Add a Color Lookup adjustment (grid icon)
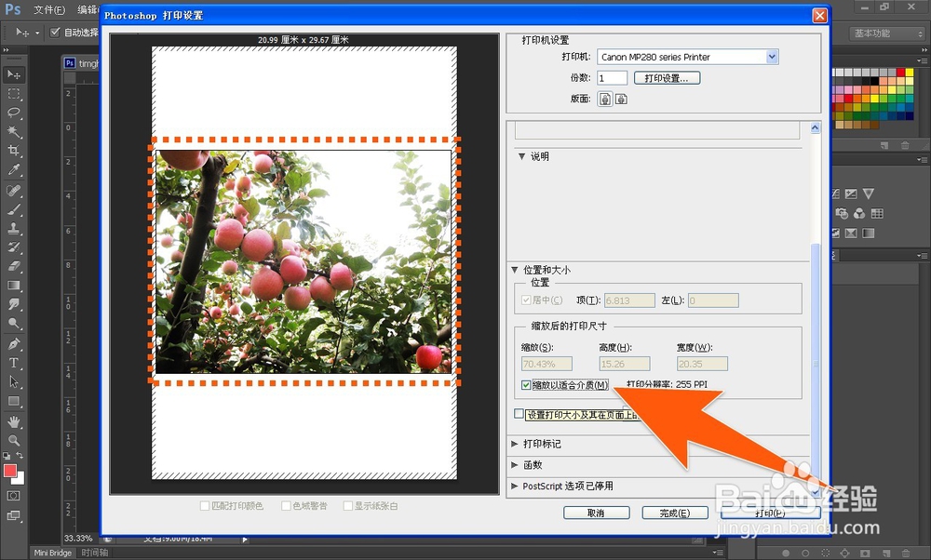931x560 pixels. click(x=877, y=214)
